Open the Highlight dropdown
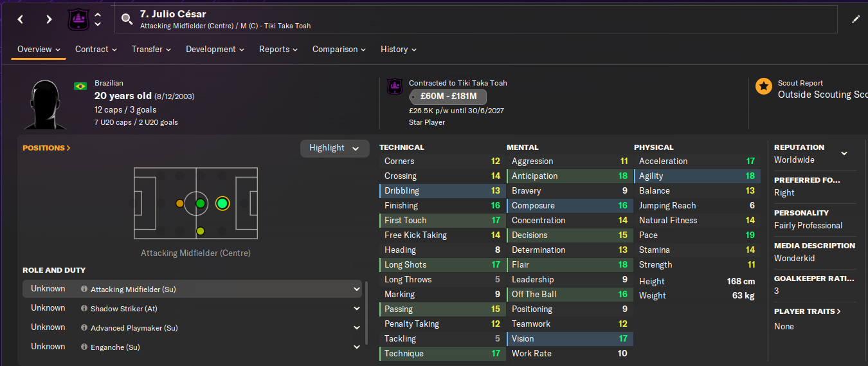The height and width of the screenshot is (366, 868). tap(334, 148)
